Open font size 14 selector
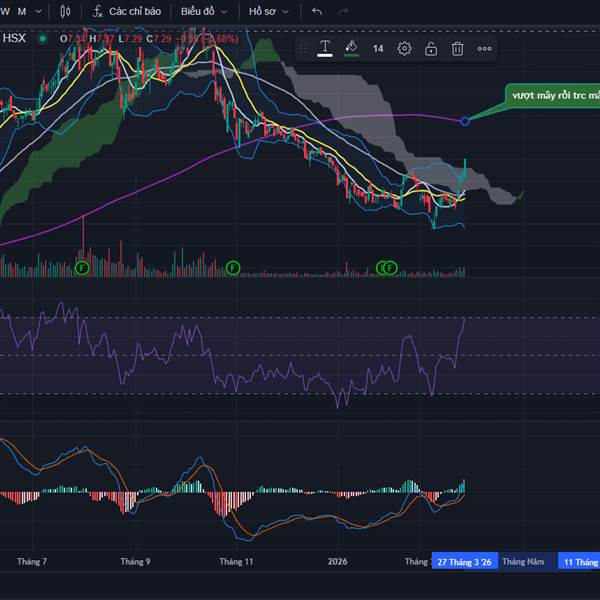This screenshot has height=600, width=600. [x=378, y=49]
